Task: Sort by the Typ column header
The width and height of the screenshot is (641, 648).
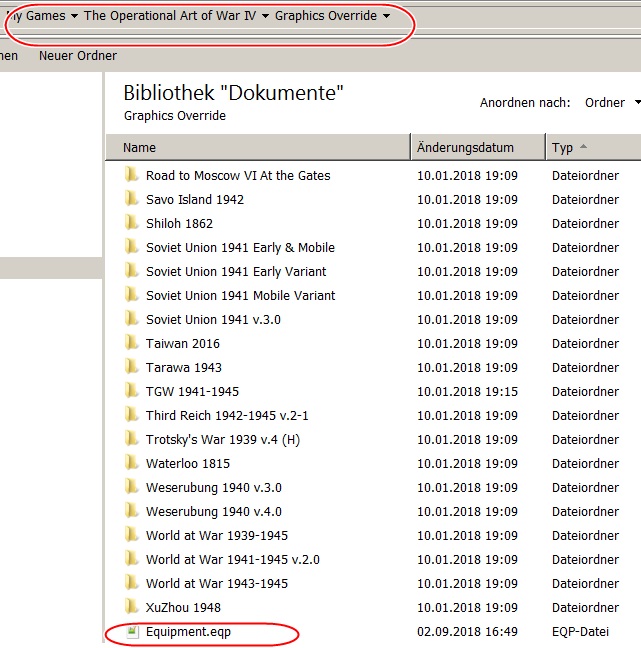Action: coord(594,147)
